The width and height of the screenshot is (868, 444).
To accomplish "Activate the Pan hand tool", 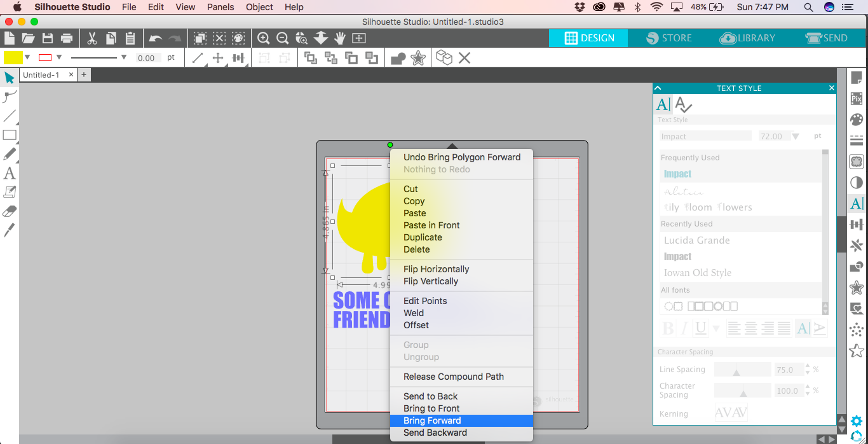I will [x=340, y=38].
